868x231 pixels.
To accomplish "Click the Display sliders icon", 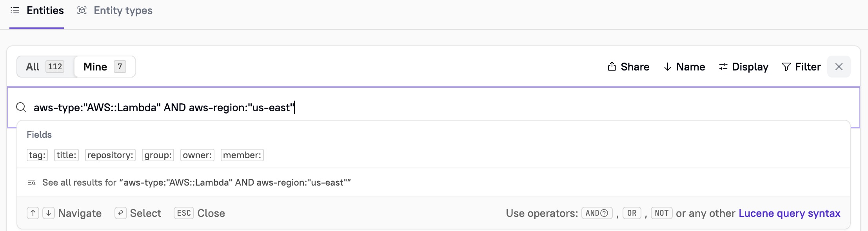I will click(723, 67).
